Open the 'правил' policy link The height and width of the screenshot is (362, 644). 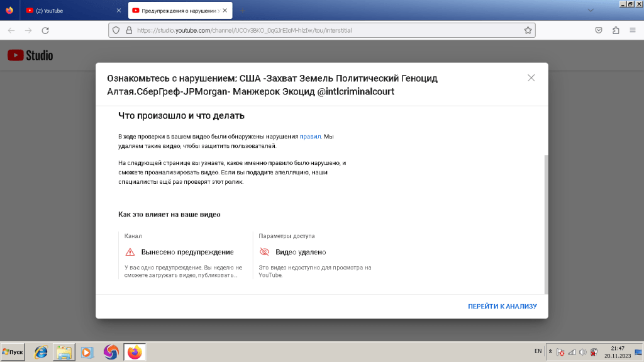(x=310, y=136)
